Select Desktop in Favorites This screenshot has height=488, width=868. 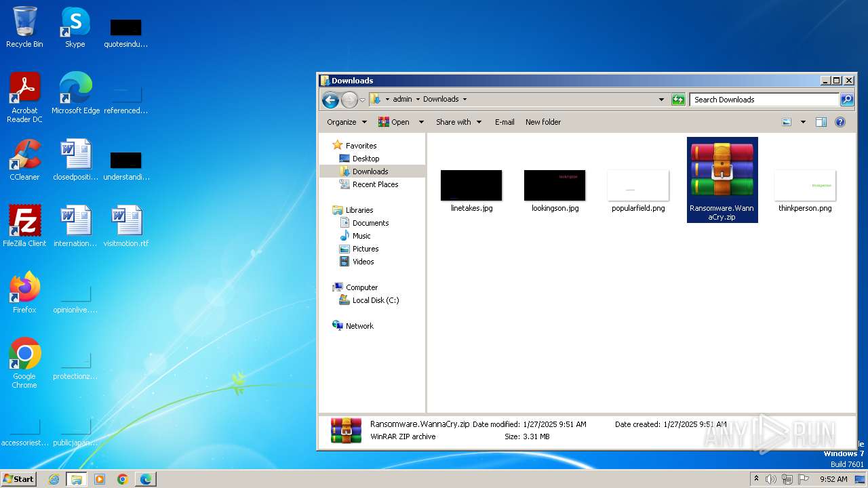366,159
